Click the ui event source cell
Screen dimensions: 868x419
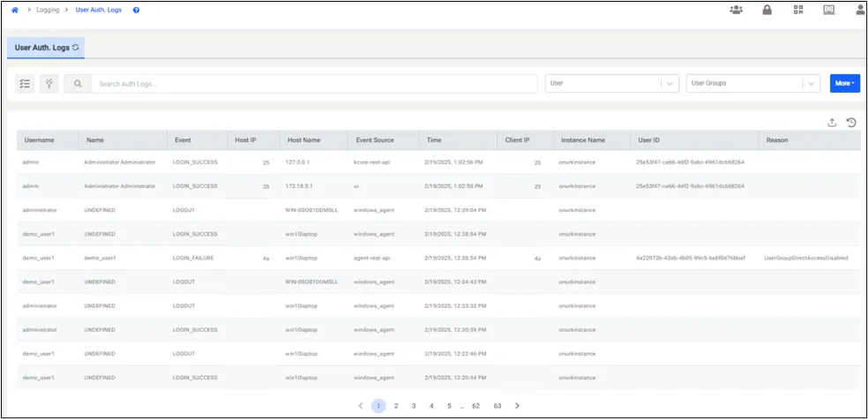point(355,186)
